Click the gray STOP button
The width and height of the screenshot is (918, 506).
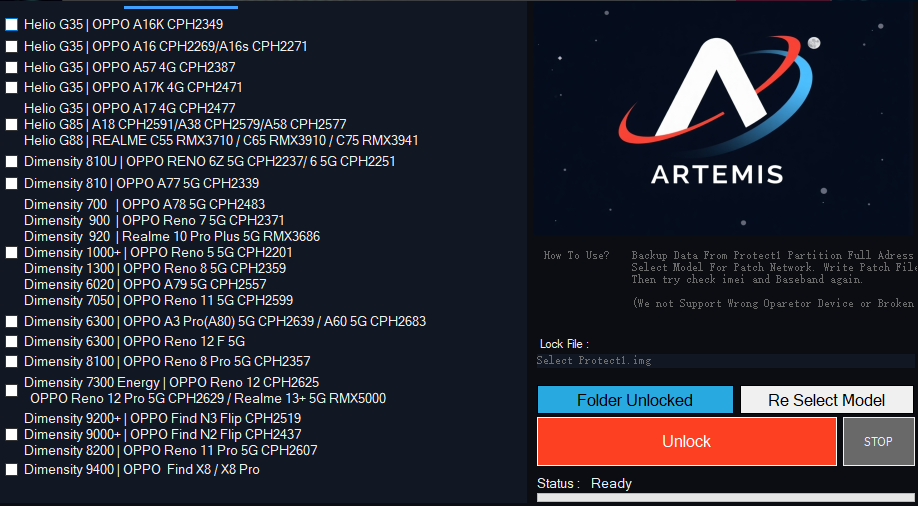point(878,442)
